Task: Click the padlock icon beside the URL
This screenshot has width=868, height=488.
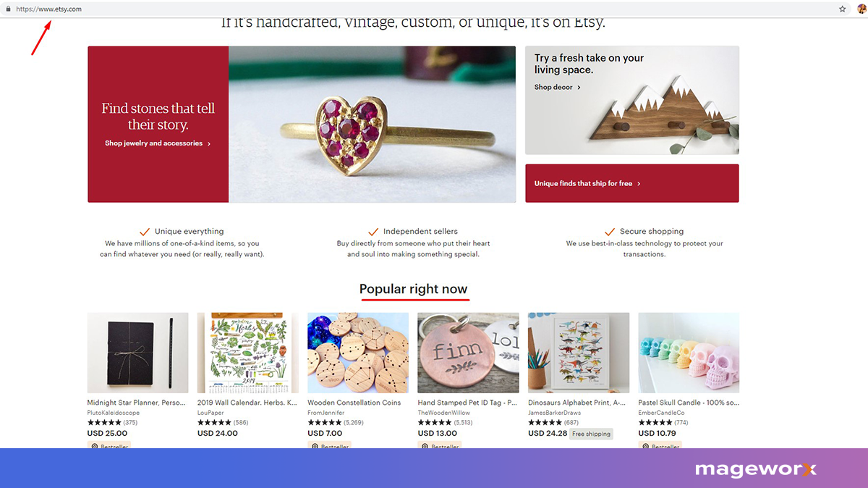Action: (x=7, y=9)
